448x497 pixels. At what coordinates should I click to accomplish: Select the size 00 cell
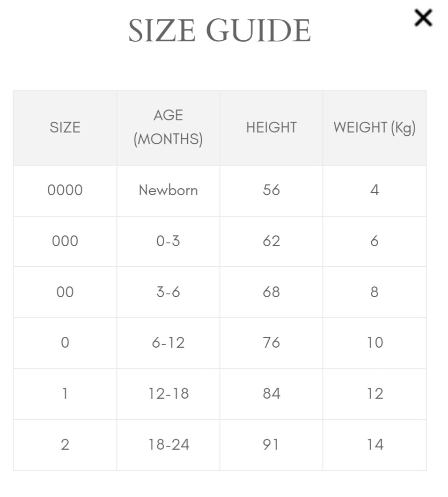pyautogui.click(x=65, y=292)
